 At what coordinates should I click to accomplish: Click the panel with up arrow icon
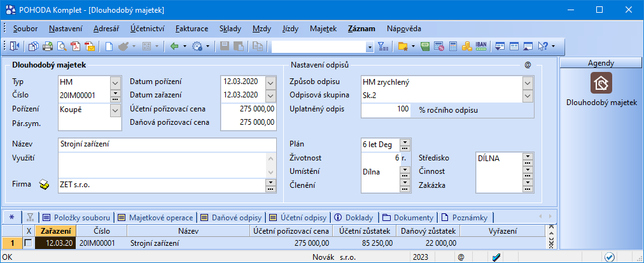pyautogui.click(x=528, y=46)
